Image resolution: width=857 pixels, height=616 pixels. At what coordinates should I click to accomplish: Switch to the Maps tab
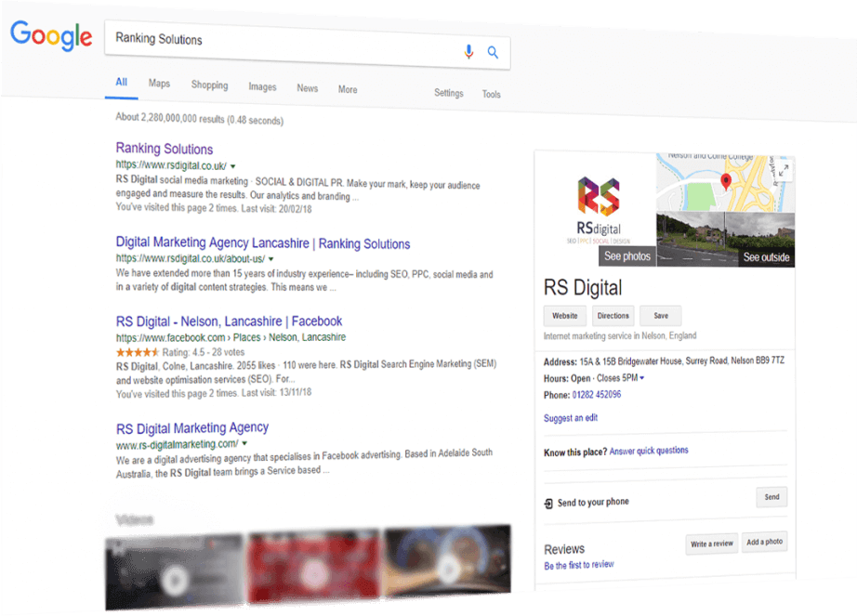159,84
